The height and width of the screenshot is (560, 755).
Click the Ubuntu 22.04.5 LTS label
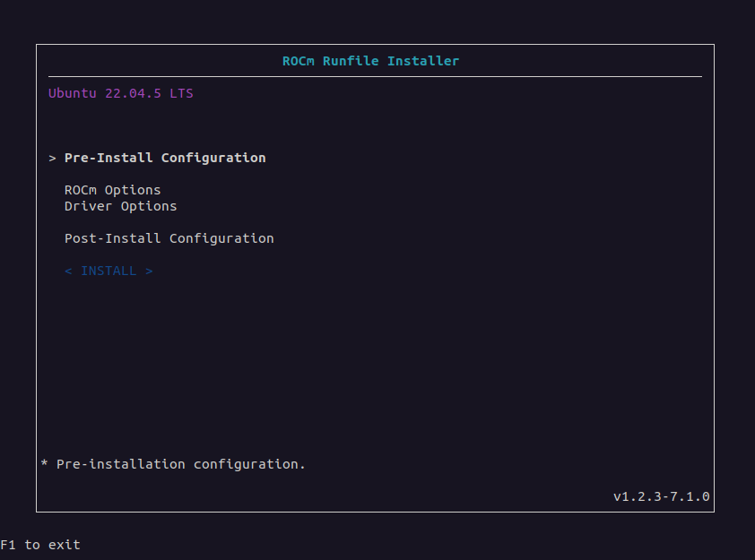[121, 93]
